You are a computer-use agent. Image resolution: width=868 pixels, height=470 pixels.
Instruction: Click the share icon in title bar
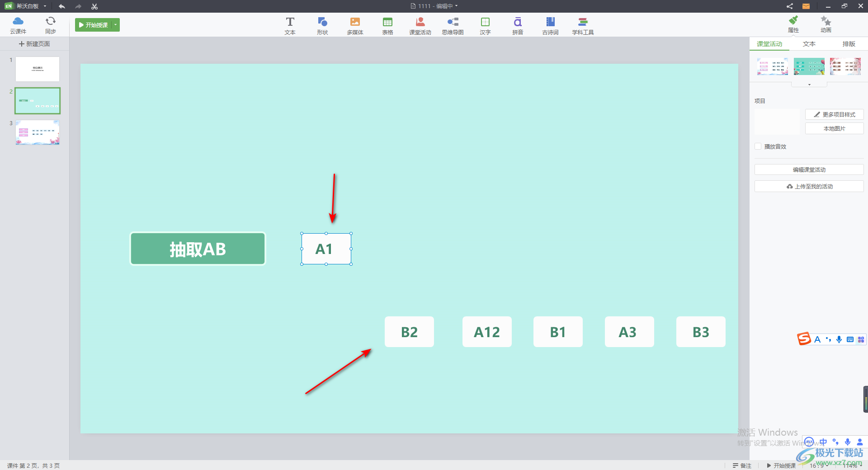point(790,6)
